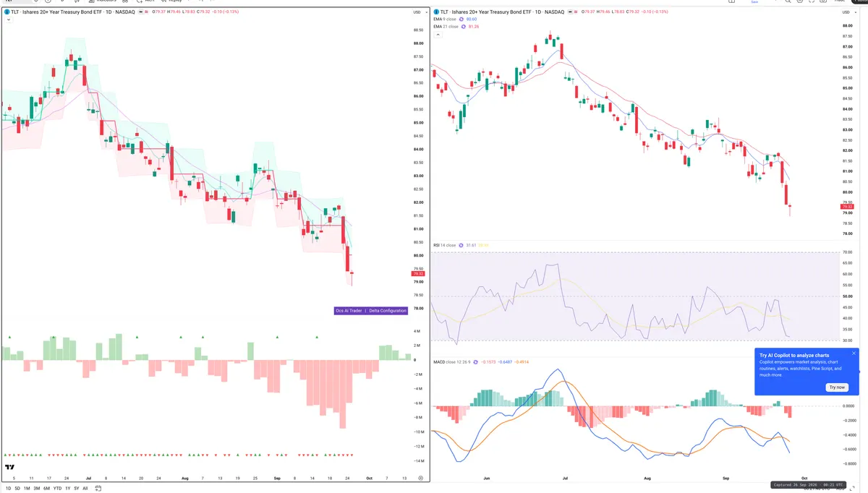Click the Save label in the top toolbar
The height and width of the screenshot is (493, 868).
click(754, 2)
